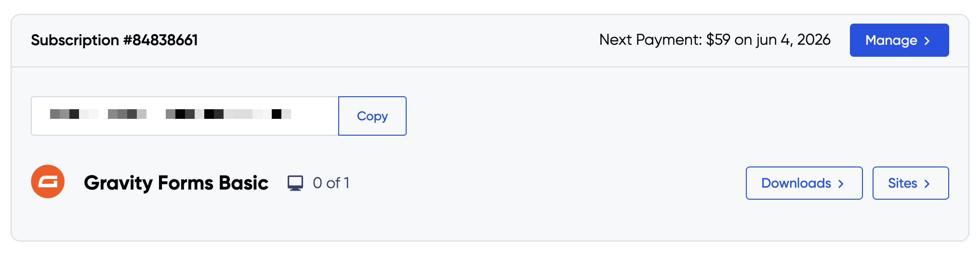
Task: Open the Manage subscription button
Action: pos(899,40)
